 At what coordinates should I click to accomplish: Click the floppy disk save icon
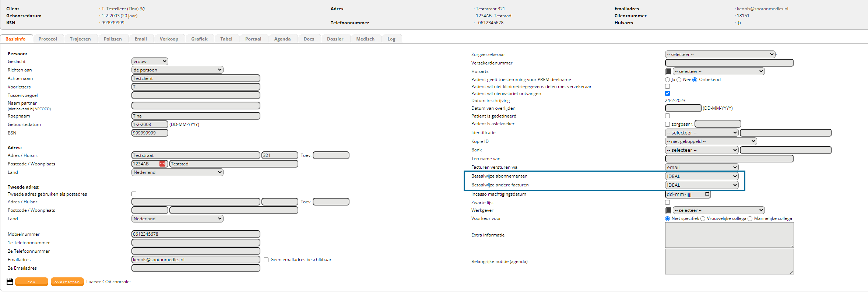10,282
